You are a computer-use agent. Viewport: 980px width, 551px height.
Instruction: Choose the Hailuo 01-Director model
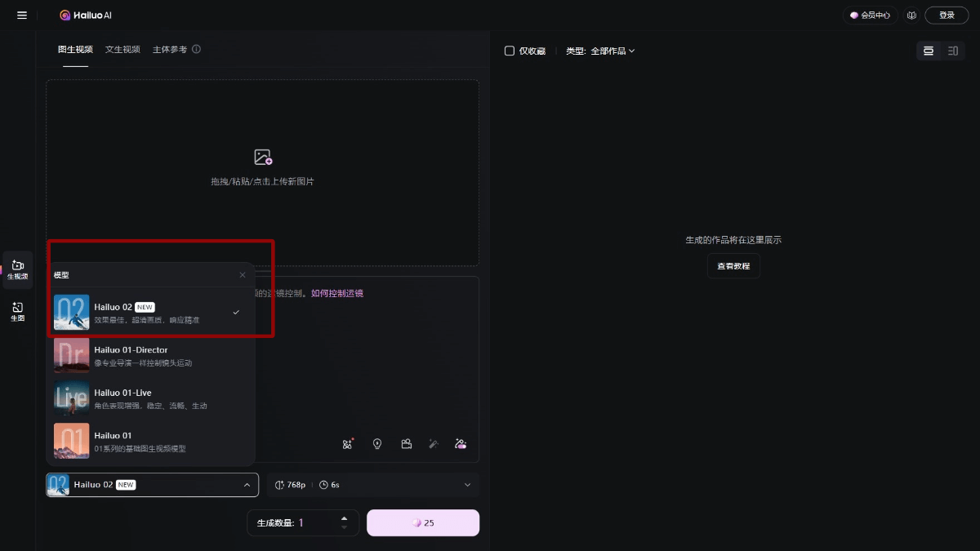151,356
